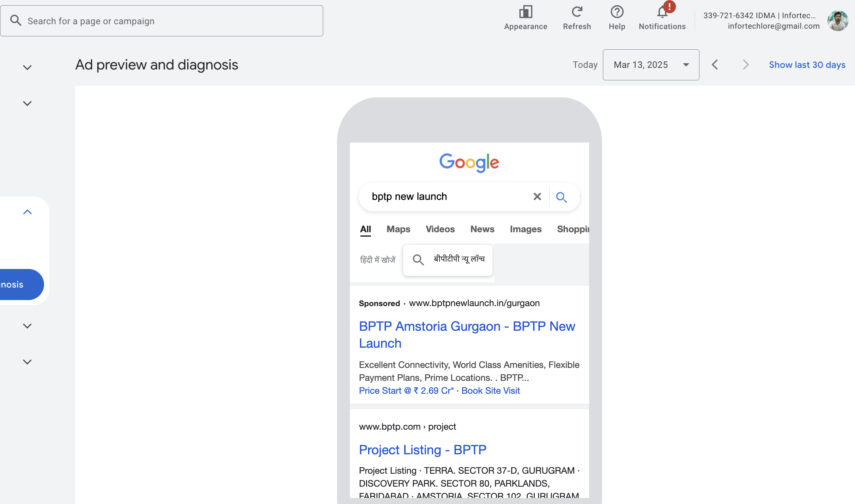Go to next date arrow
The width and height of the screenshot is (855, 504).
pyautogui.click(x=746, y=65)
